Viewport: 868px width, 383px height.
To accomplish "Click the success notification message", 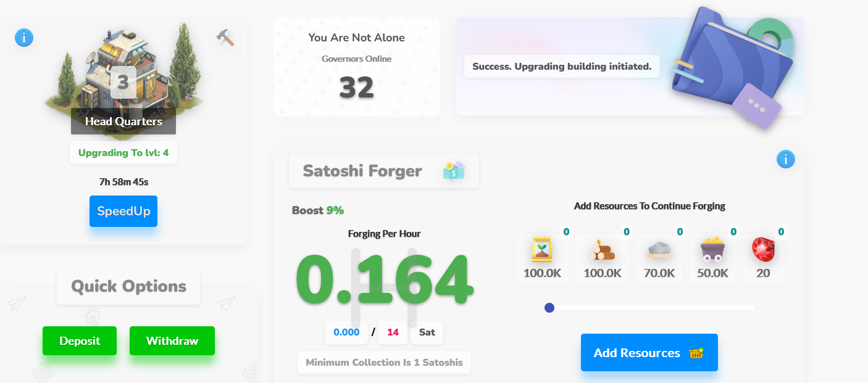I will (x=562, y=67).
